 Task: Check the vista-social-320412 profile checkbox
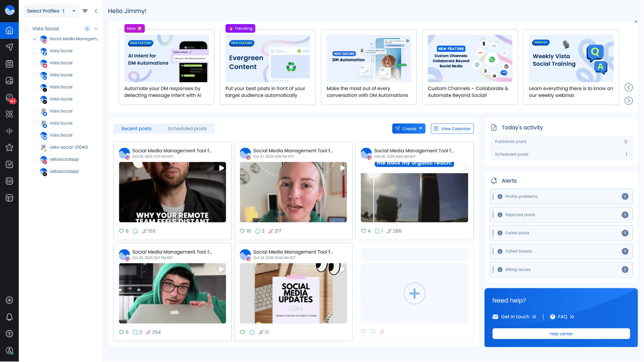[x=35, y=147]
